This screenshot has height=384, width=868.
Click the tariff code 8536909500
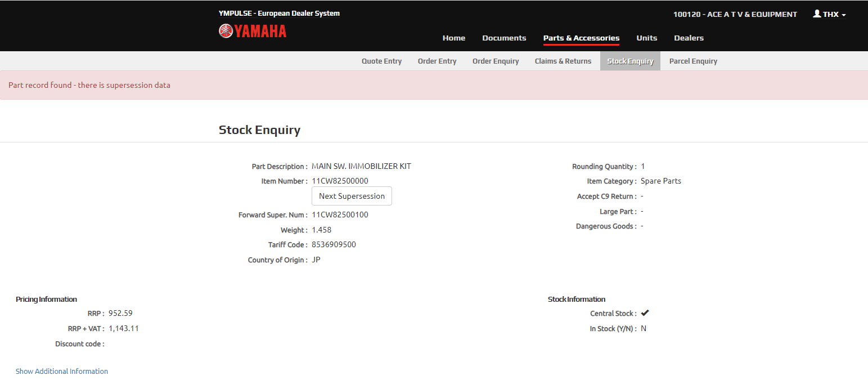pos(334,244)
